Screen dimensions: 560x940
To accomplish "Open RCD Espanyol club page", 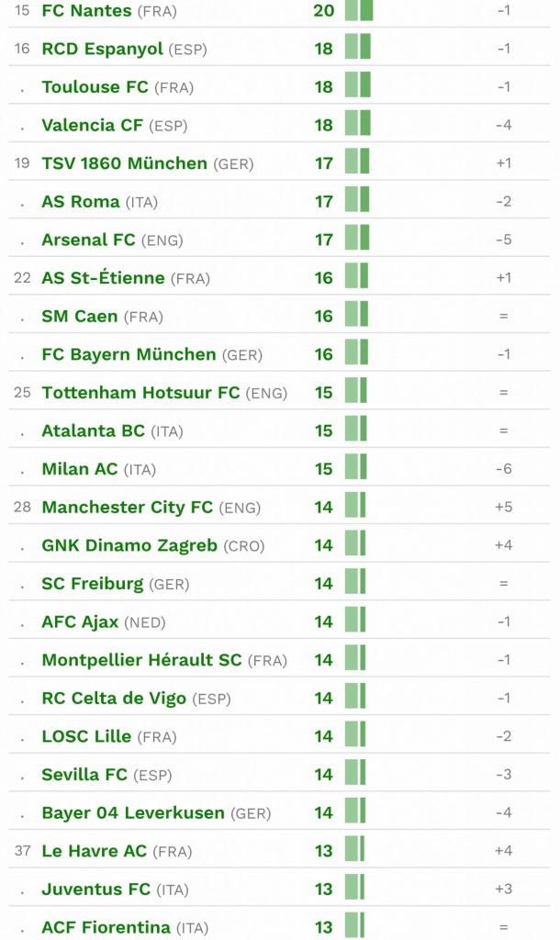I will click(x=102, y=49).
